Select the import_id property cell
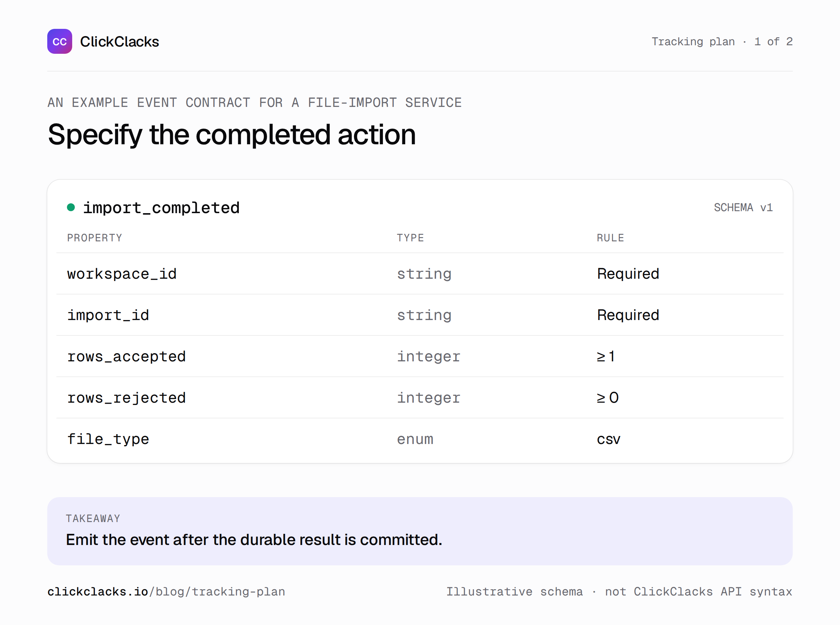The width and height of the screenshot is (840, 625). pyautogui.click(x=108, y=315)
